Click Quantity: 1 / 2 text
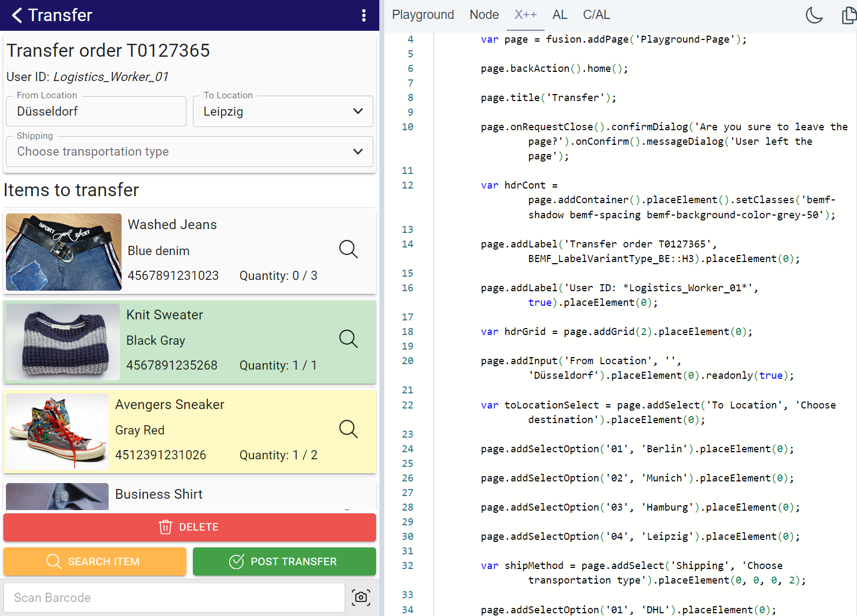This screenshot has height=616, width=857. (x=278, y=455)
